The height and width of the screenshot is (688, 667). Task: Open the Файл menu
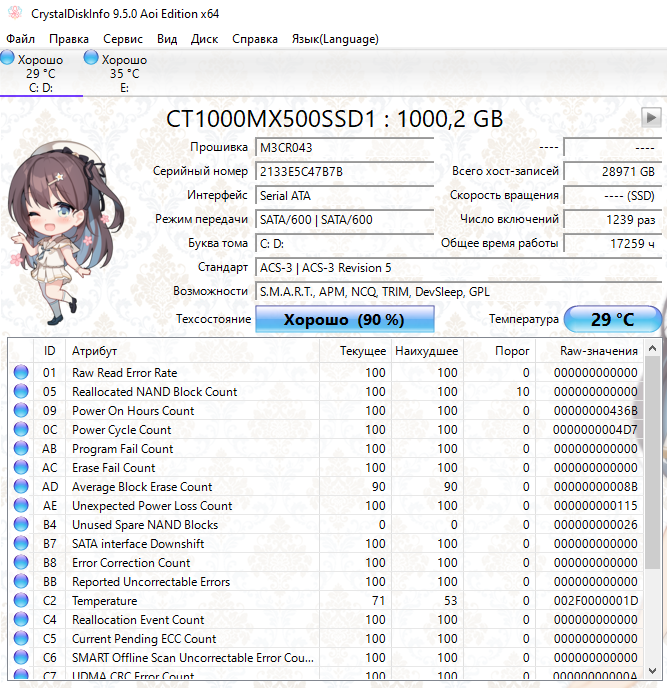tap(20, 39)
